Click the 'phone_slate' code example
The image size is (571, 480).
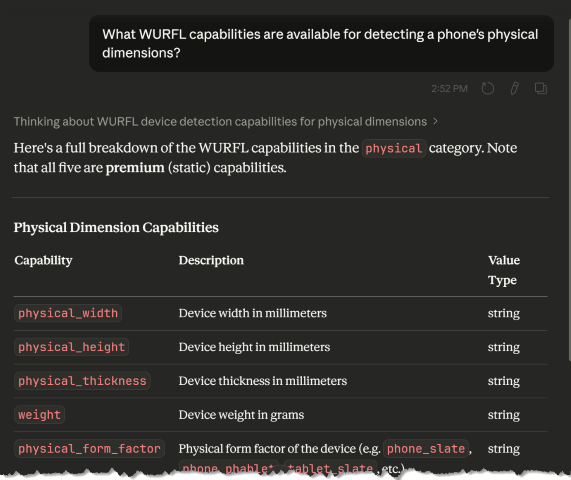426,449
